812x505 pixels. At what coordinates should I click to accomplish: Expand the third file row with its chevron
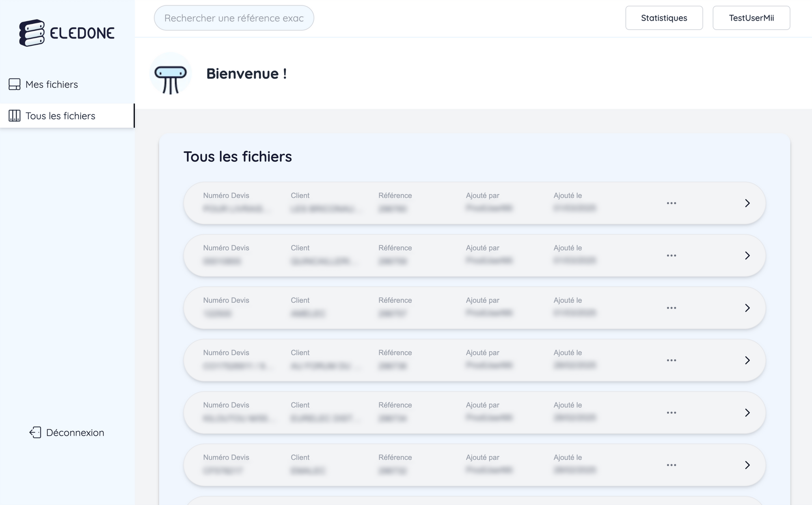point(747,308)
